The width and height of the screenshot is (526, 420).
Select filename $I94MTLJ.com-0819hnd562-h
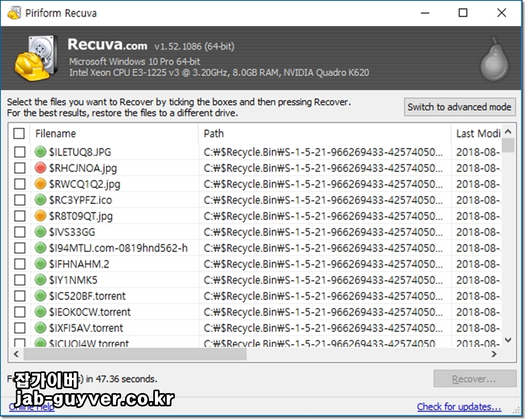(x=118, y=248)
